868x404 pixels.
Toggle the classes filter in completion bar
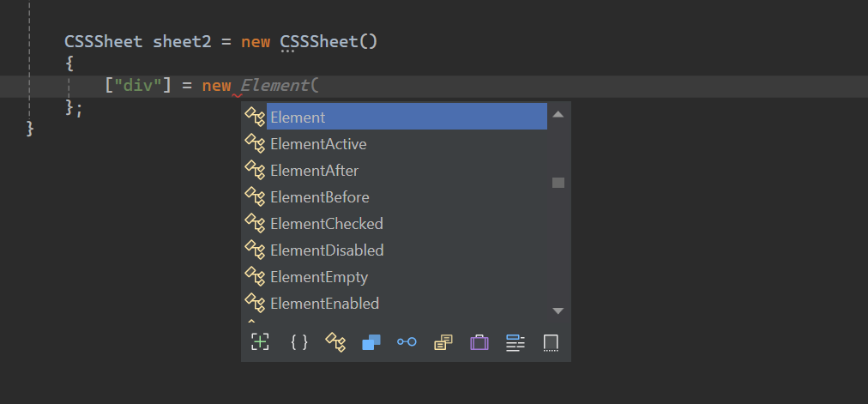coord(335,342)
